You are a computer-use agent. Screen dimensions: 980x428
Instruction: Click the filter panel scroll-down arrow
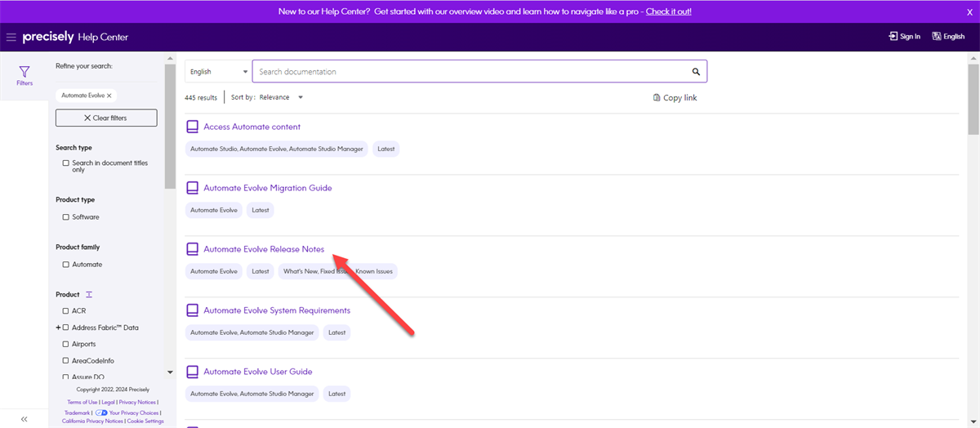pos(170,372)
